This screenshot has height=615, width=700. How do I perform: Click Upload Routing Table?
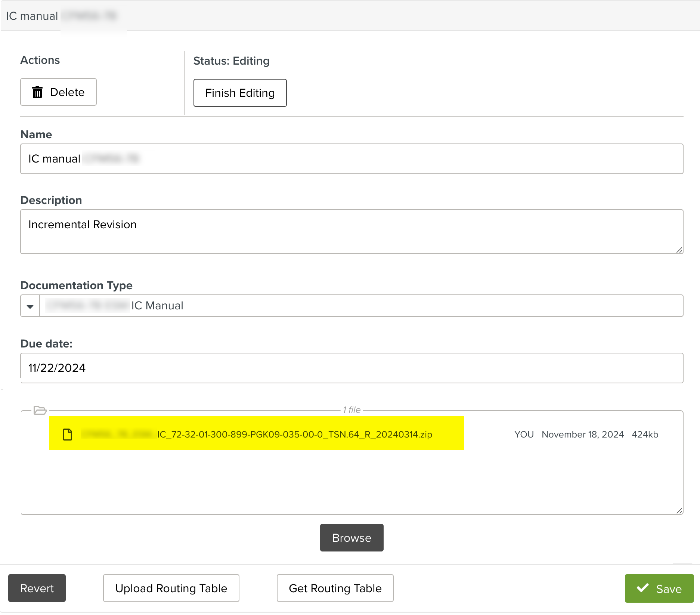pos(171,588)
